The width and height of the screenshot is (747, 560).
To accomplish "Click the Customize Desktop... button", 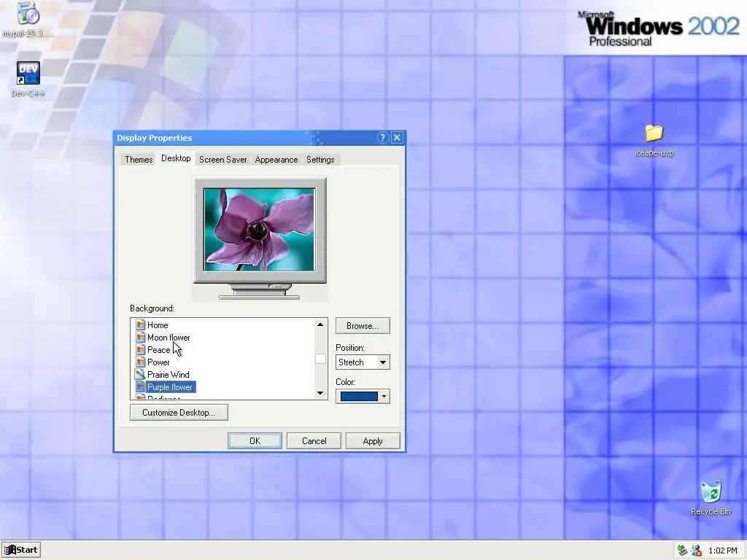I will [x=179, y=413].
